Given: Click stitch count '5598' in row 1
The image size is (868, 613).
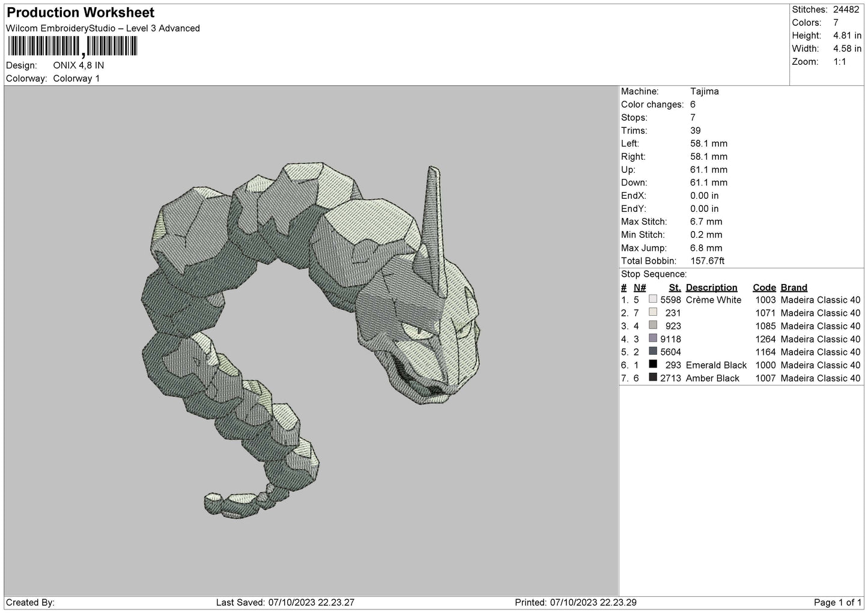Looking at the screenshot, I should click(670, 300).
